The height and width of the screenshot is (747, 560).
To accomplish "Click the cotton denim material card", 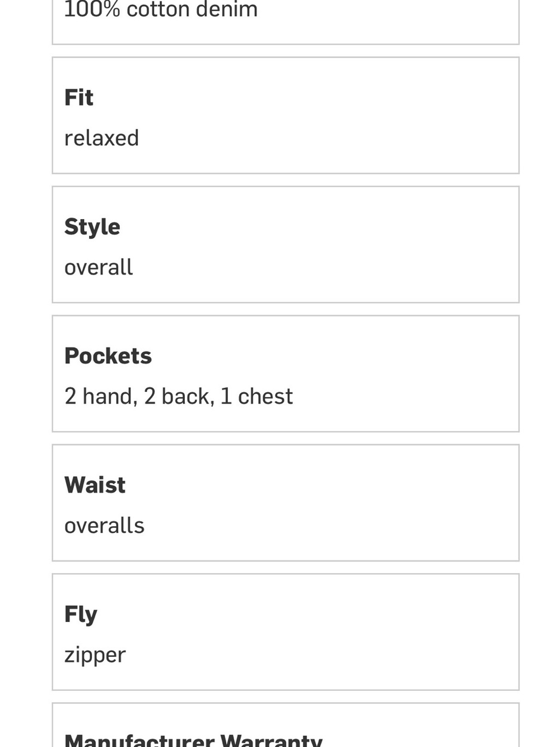I will pyautogui.click(x=286, y=22).
